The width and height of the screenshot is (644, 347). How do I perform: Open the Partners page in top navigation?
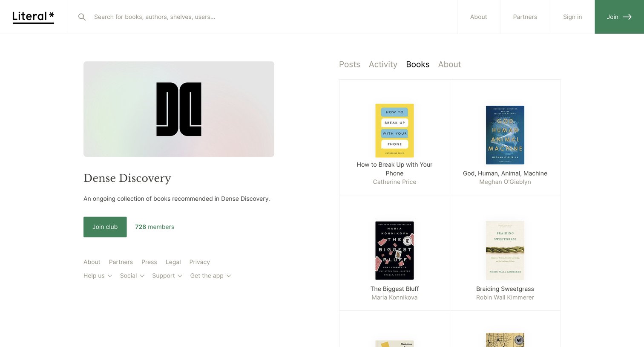525,17
